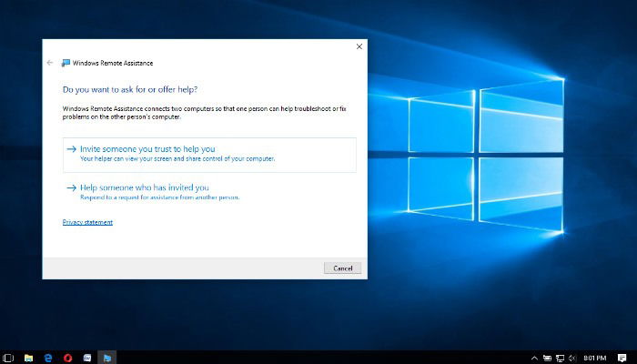Click the 'Windows Remote Assistance' title text
The width and height of the screenshot is (637, 364).
tap(113, 63)
